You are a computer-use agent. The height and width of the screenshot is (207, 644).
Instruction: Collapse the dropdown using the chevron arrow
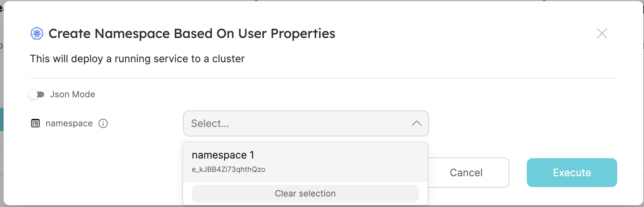point(416,123)
